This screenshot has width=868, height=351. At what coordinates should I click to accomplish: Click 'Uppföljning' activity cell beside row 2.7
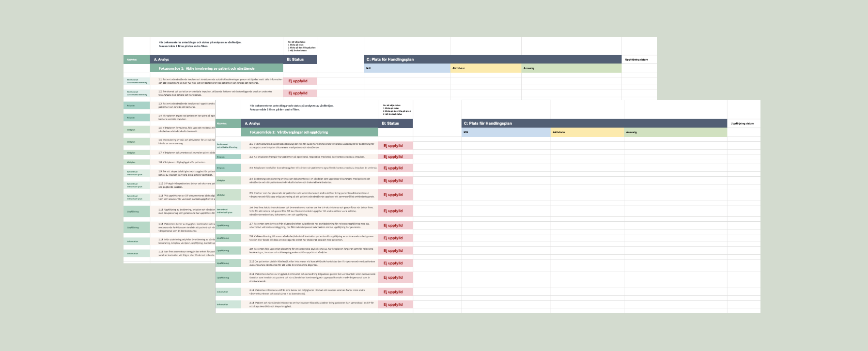(x=228, y=225)
